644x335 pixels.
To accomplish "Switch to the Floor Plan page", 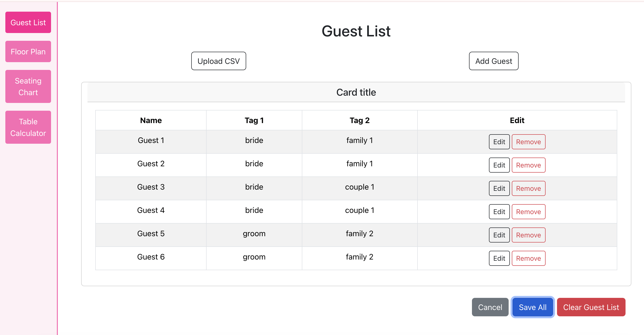I will point(28,51).
